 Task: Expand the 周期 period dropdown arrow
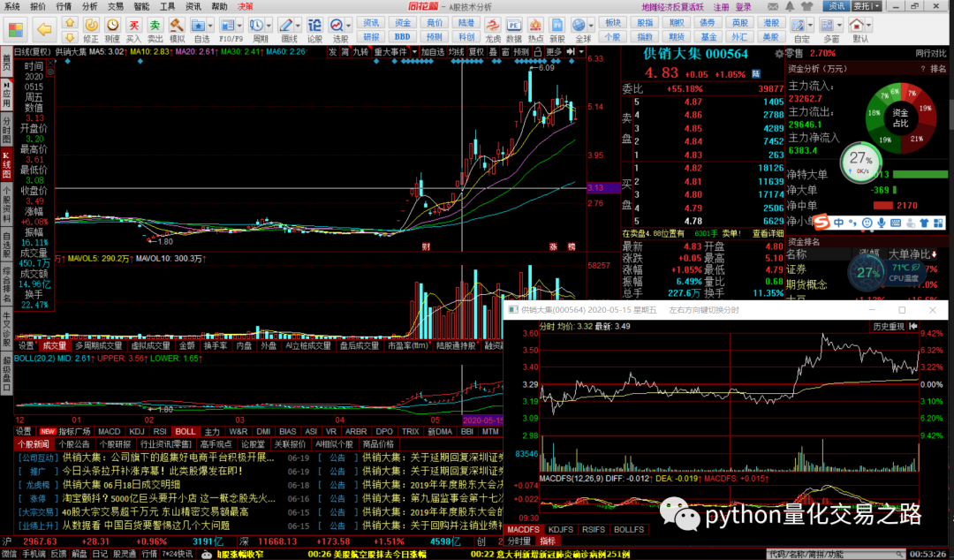269,26
